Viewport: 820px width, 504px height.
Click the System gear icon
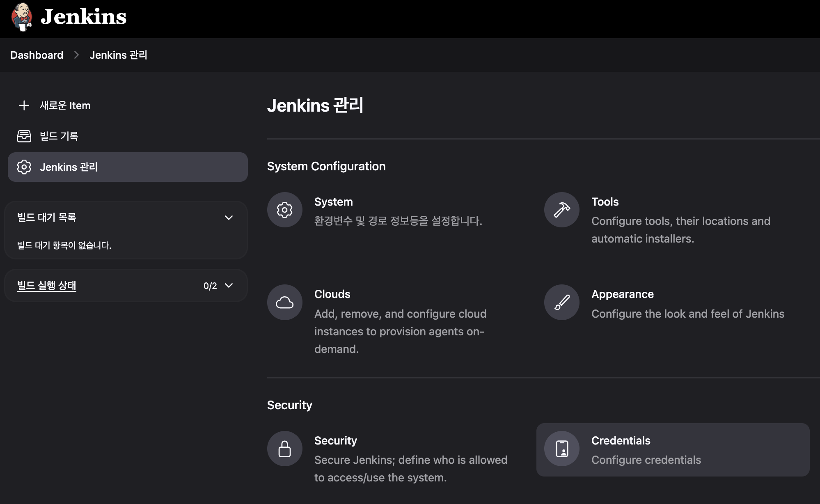pos(284,210)
